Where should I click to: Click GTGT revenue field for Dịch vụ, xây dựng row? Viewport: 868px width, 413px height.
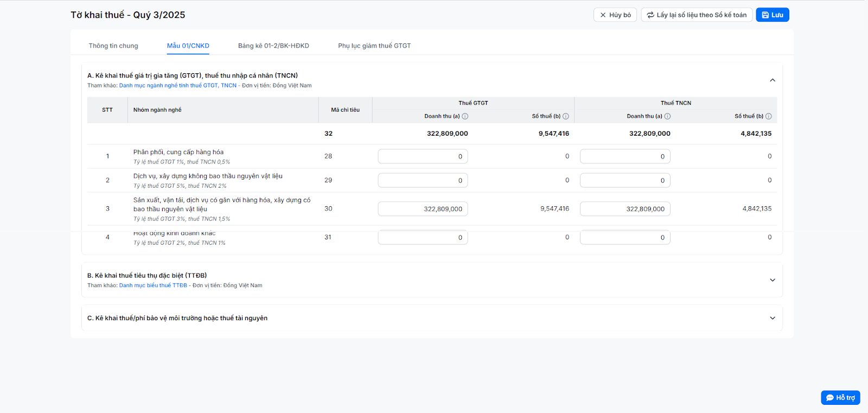[x=423, y=181]
